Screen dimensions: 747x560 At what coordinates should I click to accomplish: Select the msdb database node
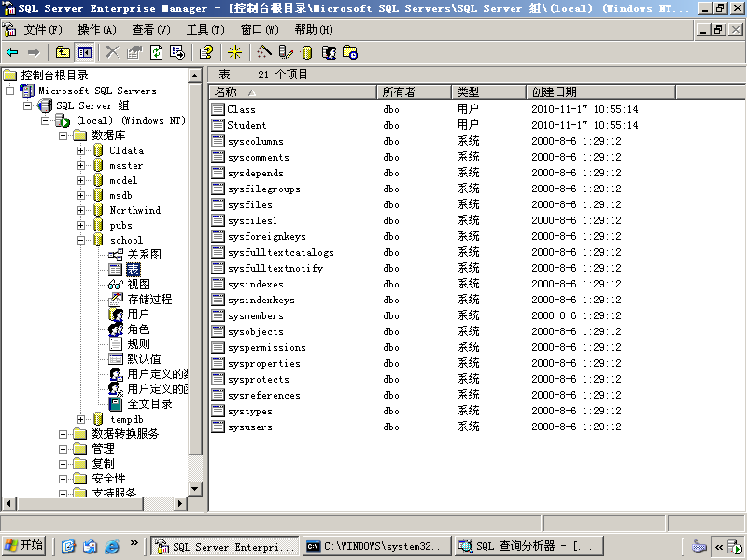(x=120, y=196)
